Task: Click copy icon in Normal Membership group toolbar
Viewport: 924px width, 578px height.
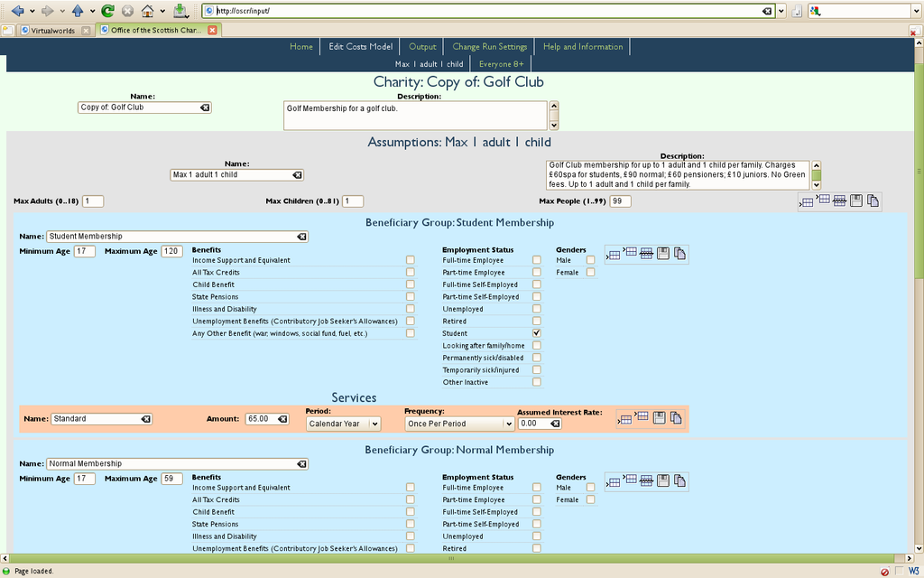Action: (x=679, y=481)
